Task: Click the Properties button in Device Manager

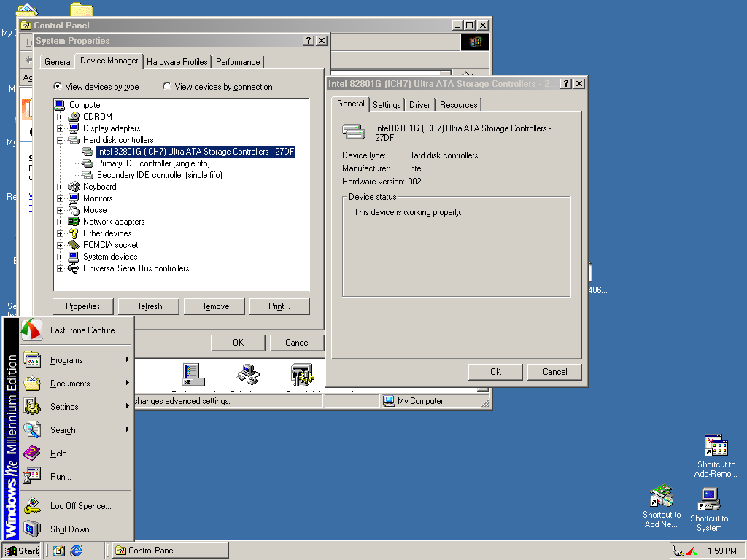Action: [83, 306]
